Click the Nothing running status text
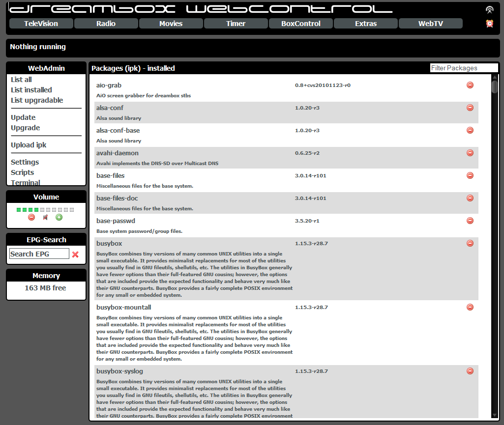 [x=38, y=47]
